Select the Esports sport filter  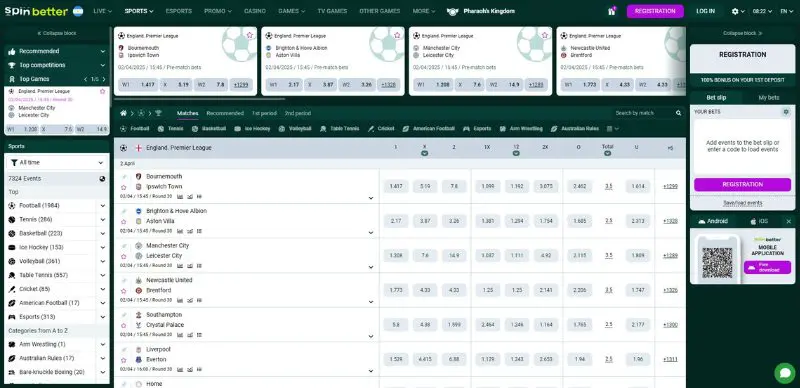coord(477,129)
